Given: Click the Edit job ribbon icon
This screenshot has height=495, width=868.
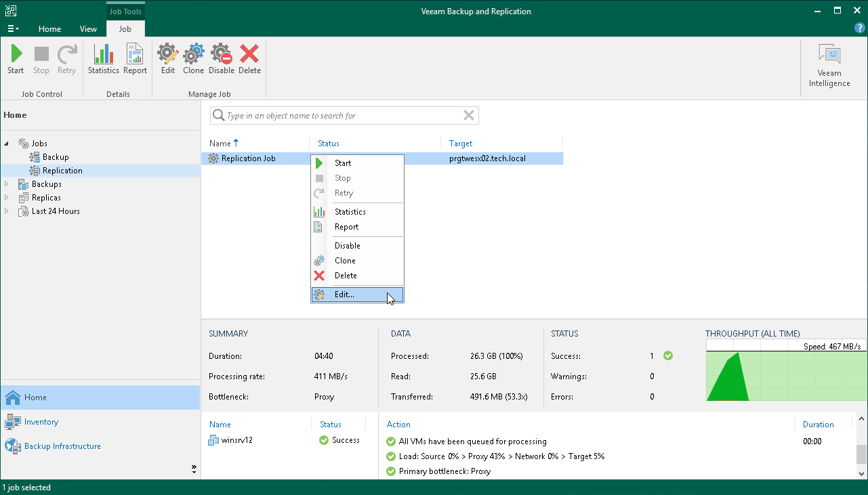Looking at the screenshot, I should pos(168,60).
